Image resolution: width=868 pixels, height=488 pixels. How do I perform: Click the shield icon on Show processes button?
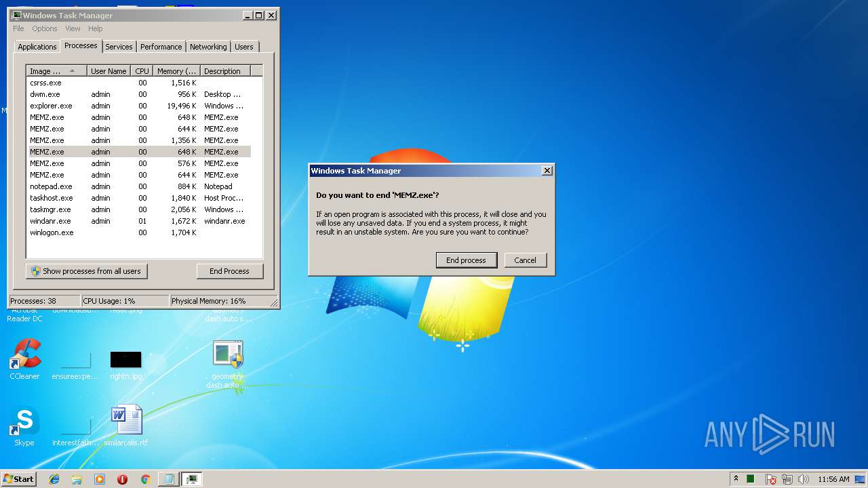click(x=36, y=271)
